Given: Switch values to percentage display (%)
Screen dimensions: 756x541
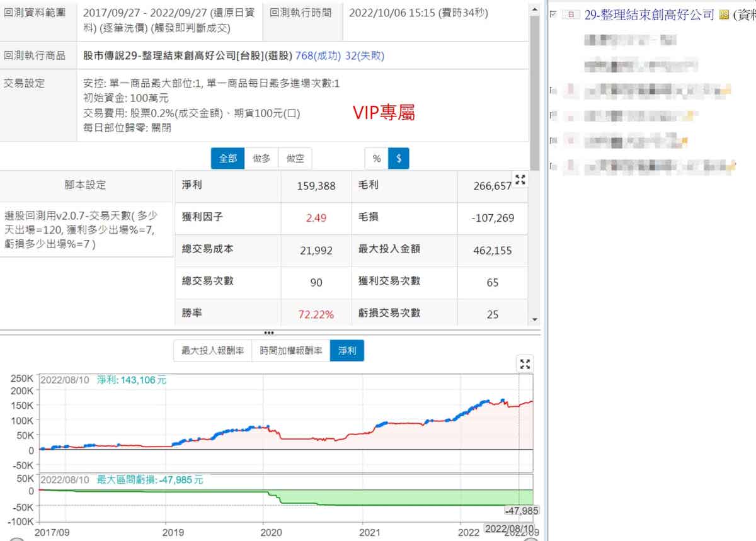Looking at the screenshot, I should coord(376,159).
